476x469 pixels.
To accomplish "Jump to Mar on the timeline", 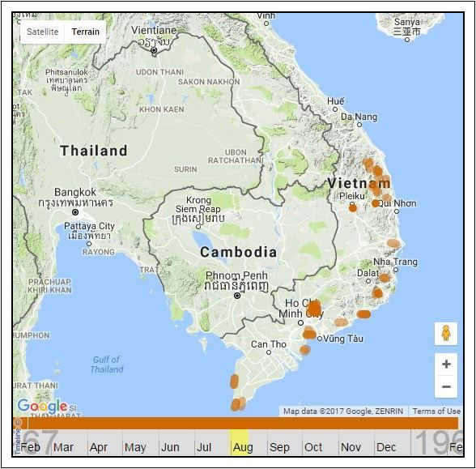I will 63,447.
